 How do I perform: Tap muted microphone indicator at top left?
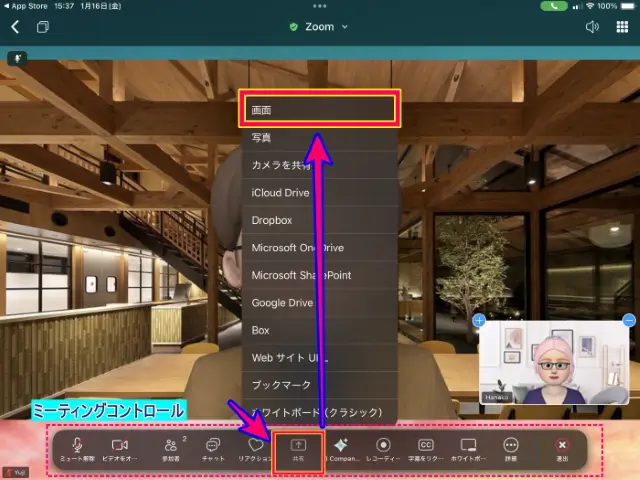tap(17, 58)
